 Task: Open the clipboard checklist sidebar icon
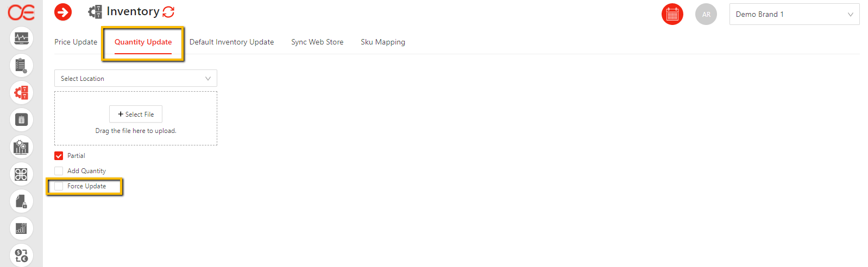point(21,66)
